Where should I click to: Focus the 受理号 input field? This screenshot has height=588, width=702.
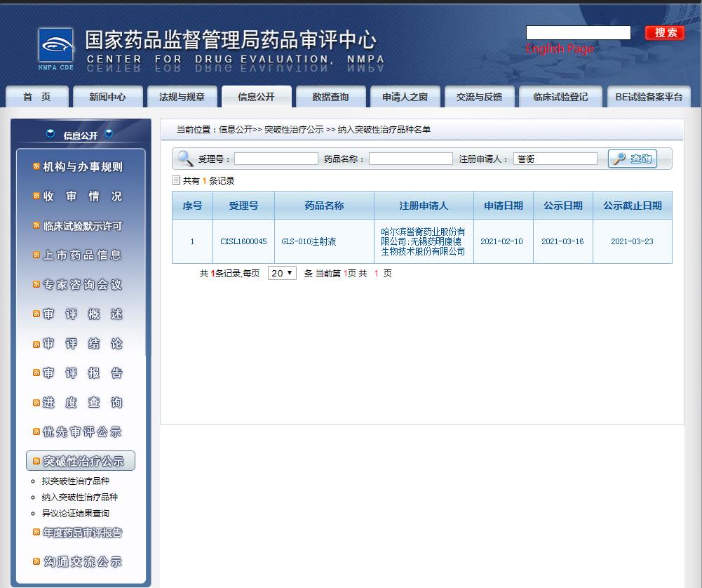[x=276, y=159]
